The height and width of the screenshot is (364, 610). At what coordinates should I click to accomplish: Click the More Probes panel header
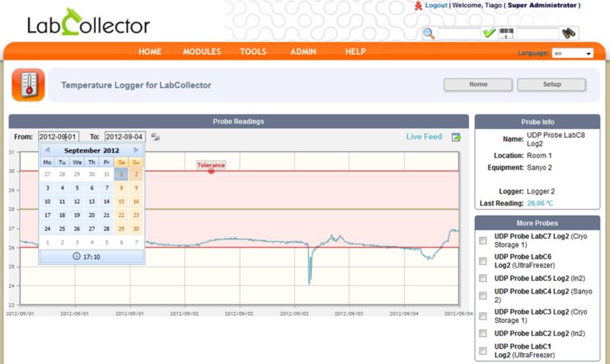(538, 223)
